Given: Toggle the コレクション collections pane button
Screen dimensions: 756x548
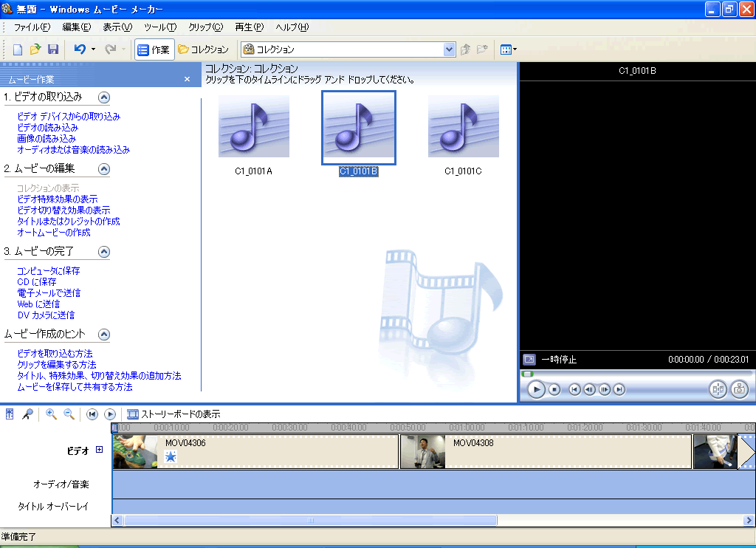Looking at the screenshot, I should [x=204, y=49].
